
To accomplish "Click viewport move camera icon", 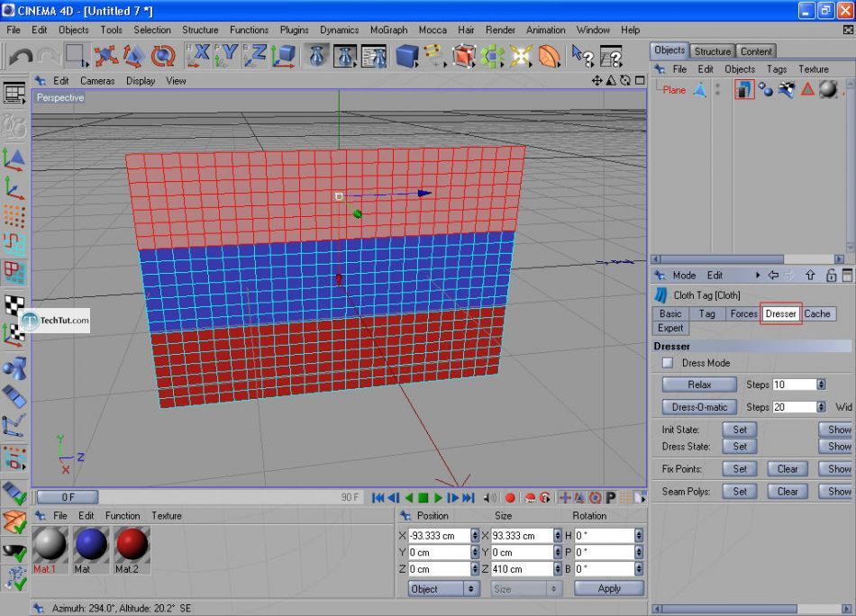I will coord(596,81).
